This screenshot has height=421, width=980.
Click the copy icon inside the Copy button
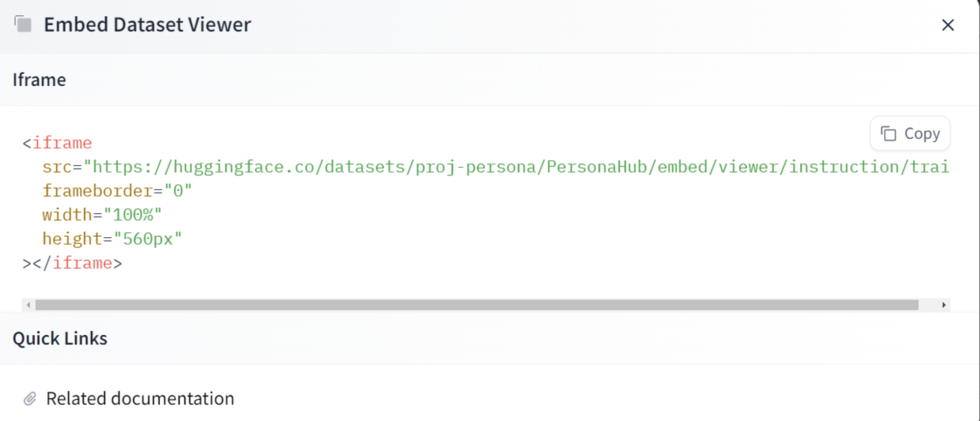tap(889, 133)
